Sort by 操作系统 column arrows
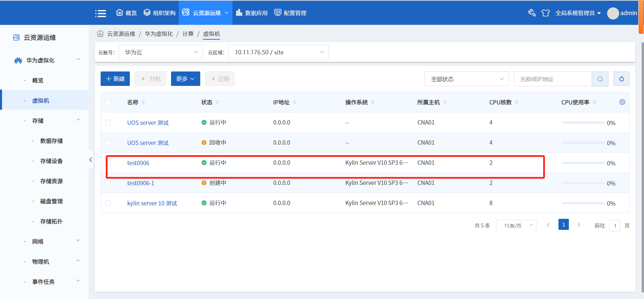Image resolution: width=644 pixels, height=299 pixels. (x=373, y=102)
